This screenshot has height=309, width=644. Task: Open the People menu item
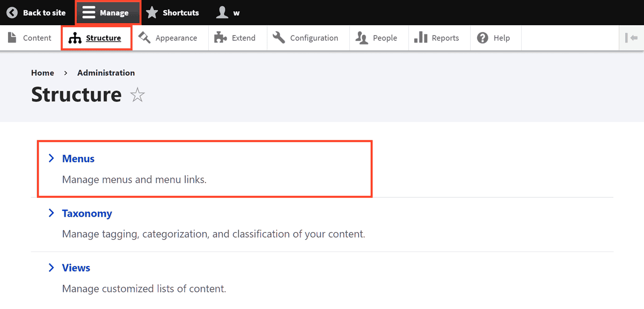click(384, 38)
